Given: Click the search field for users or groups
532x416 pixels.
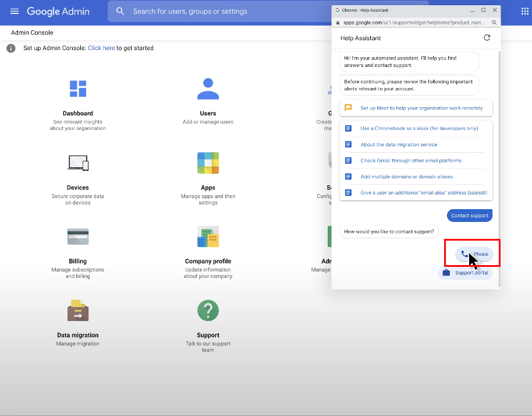Looking at the screenshot, I should pos(221,12).
